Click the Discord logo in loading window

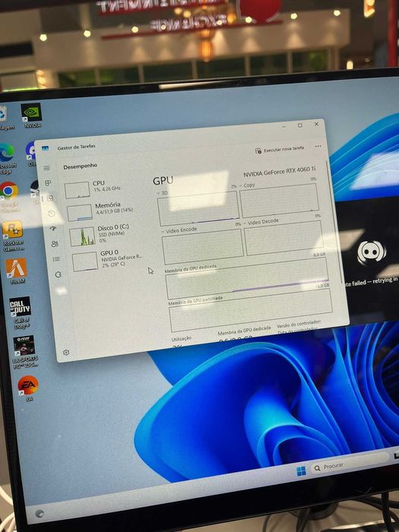[371, 252]
